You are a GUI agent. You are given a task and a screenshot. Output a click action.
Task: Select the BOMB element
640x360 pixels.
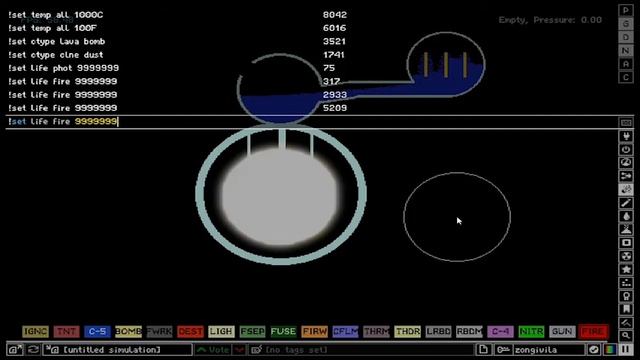pos(128,331)
